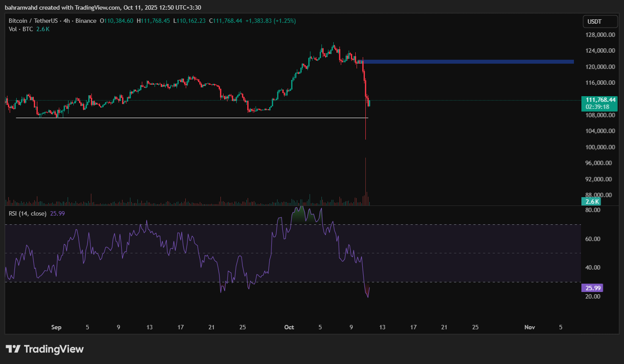
Task: Click the green RSI overbought shaded peak
Action: [x=301, y=215]
